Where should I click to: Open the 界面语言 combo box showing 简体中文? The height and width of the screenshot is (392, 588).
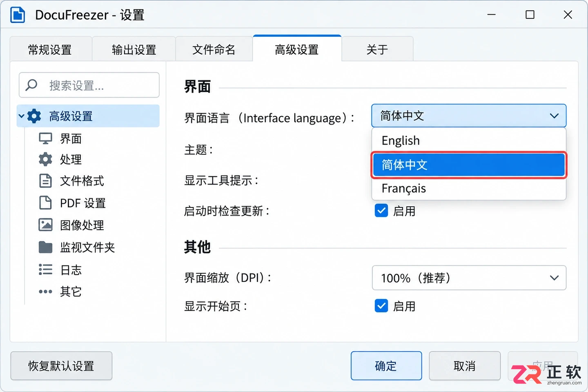pyautogui.click(x=469, y=116)
